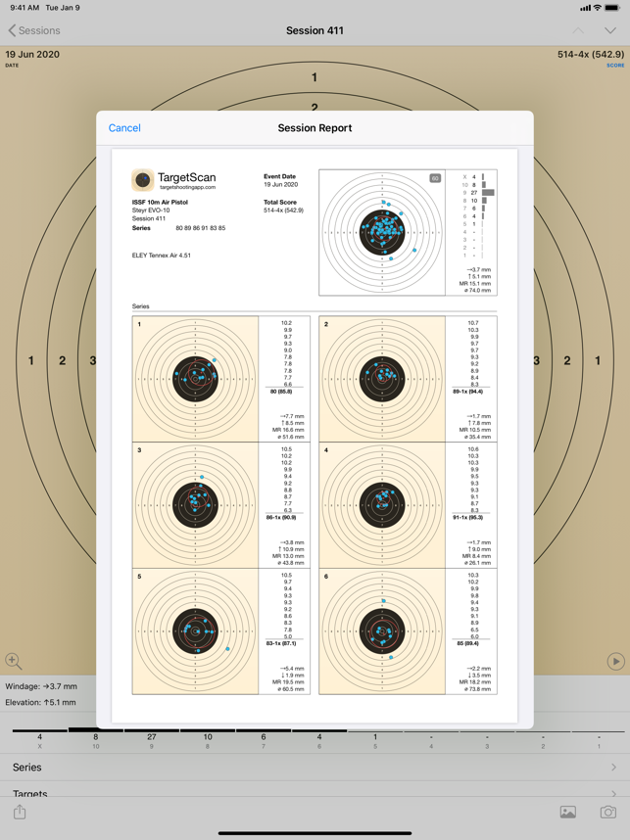This screenshot has height=840, width=630.
Task: Tap the 60 shot count badge
Action: pos(435,178)
